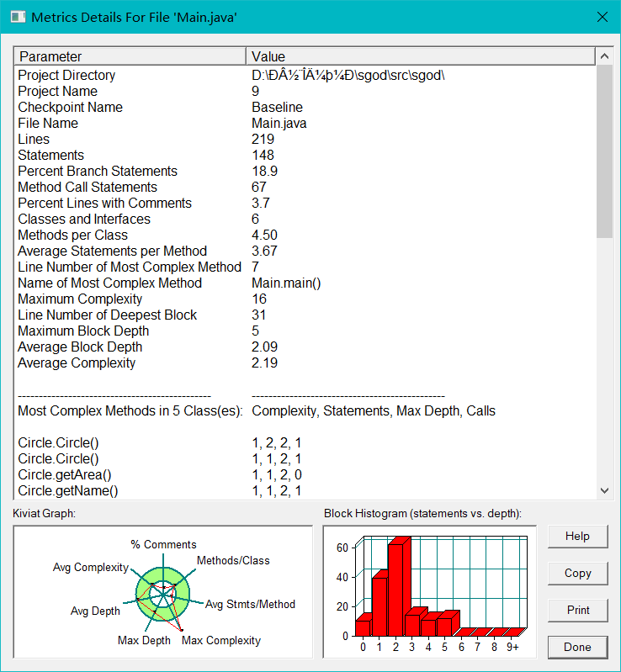
Task: Select Name of Most Complex Method row
Action: [x=305, y=283]
